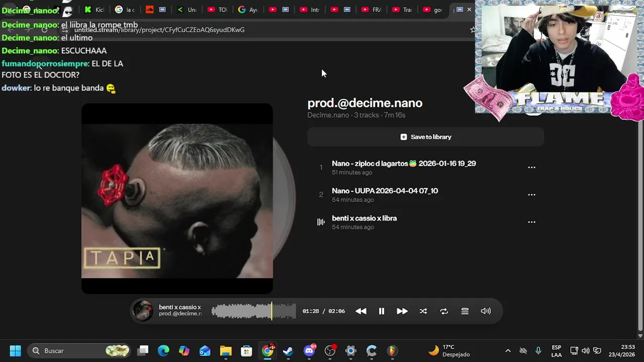Open the playback queue list

click(465, 311)
